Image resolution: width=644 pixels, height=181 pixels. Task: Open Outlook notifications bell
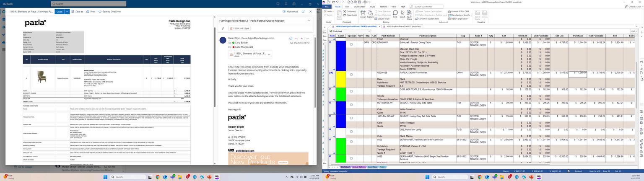pyautogui.click(x=286, y=4)
